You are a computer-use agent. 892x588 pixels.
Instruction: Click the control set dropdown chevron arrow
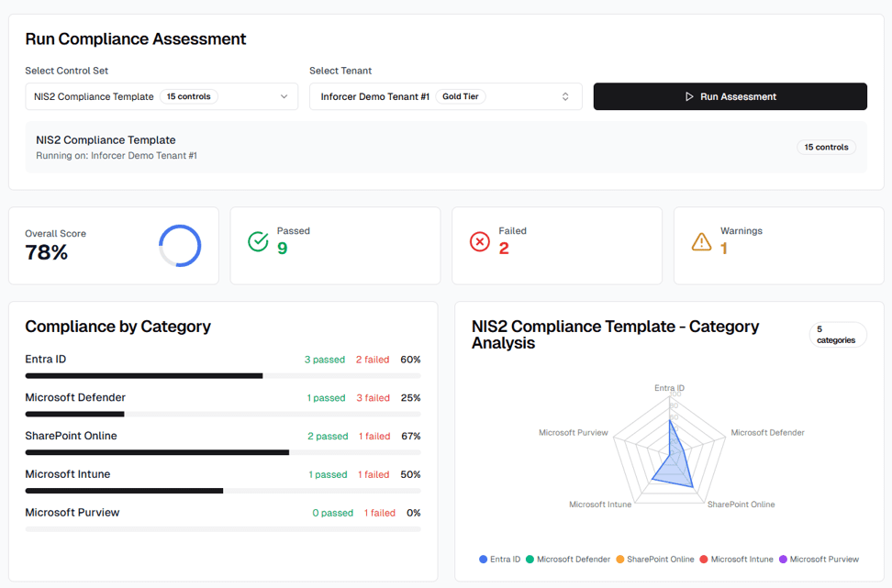click(x=284, y=96)
